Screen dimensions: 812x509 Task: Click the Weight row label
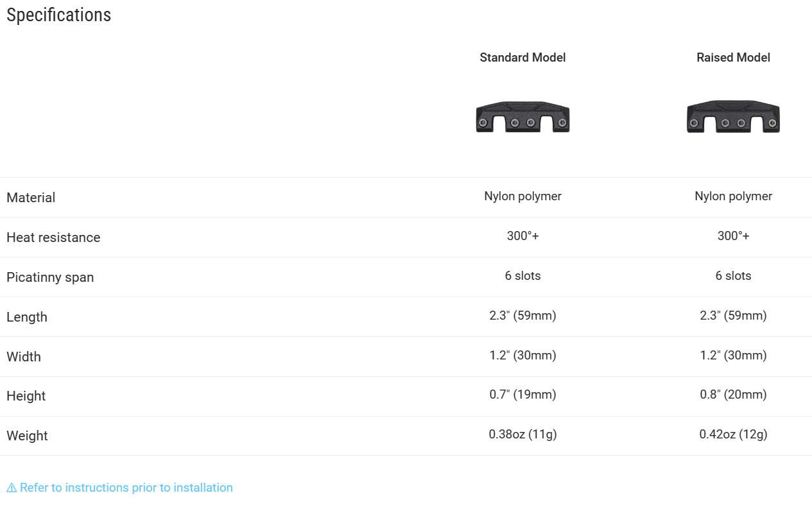point(27,436)
